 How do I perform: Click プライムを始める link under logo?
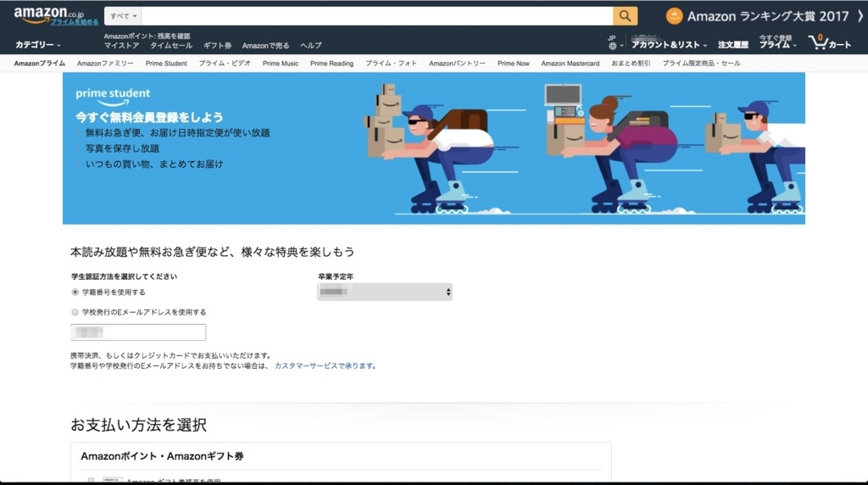75,22
